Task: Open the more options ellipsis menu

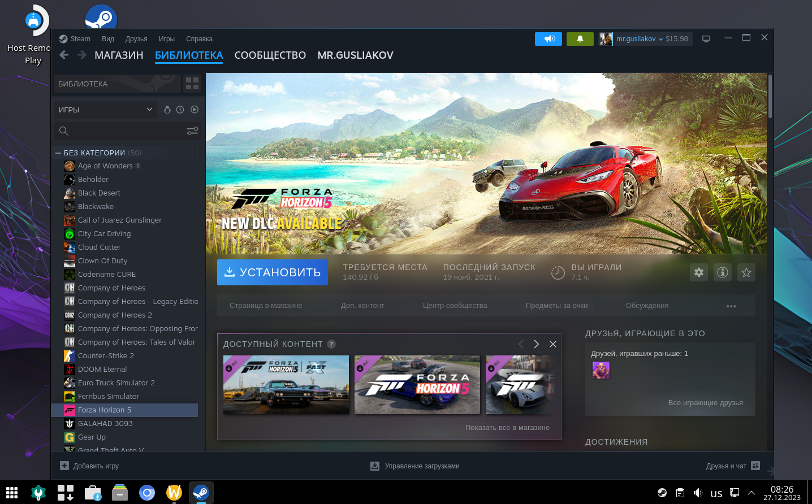Action: click(731, 306)
